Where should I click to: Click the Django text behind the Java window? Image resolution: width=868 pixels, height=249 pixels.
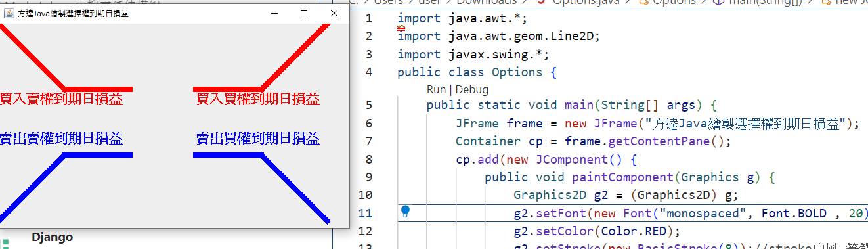pyautogui.click(x=52, y=237)
